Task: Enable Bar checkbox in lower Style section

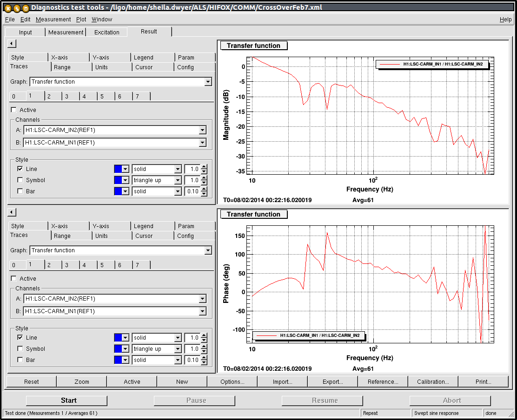Action: point(20,360)
